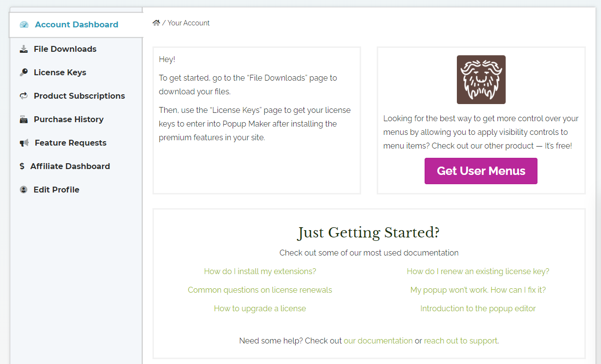Click the lion logo thumbnail for User Menus
601x364 pixels.
click(481, 80)
